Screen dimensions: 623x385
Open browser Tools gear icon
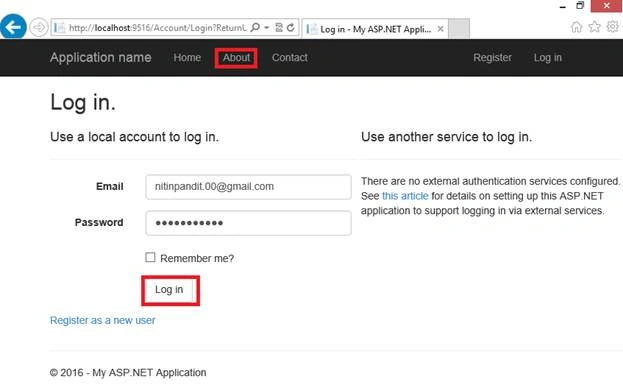tap(613, 27)
